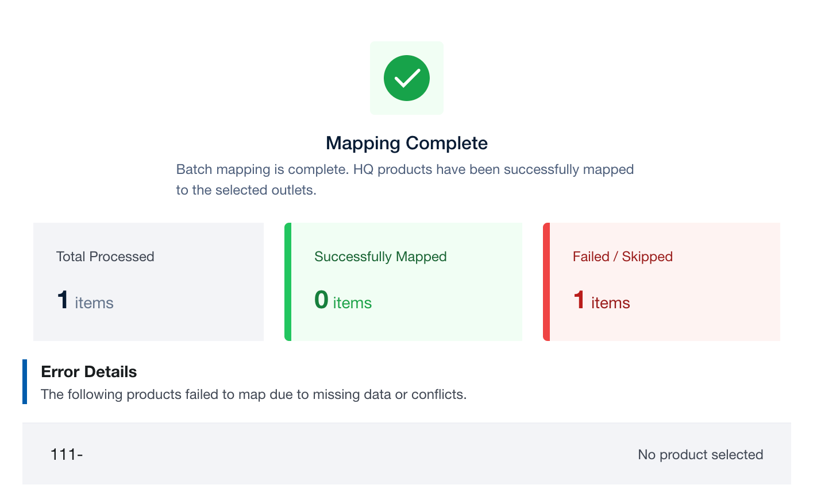
Task: Click the Error Details heading
Action: pyautogui.click(x=89, y=372)
